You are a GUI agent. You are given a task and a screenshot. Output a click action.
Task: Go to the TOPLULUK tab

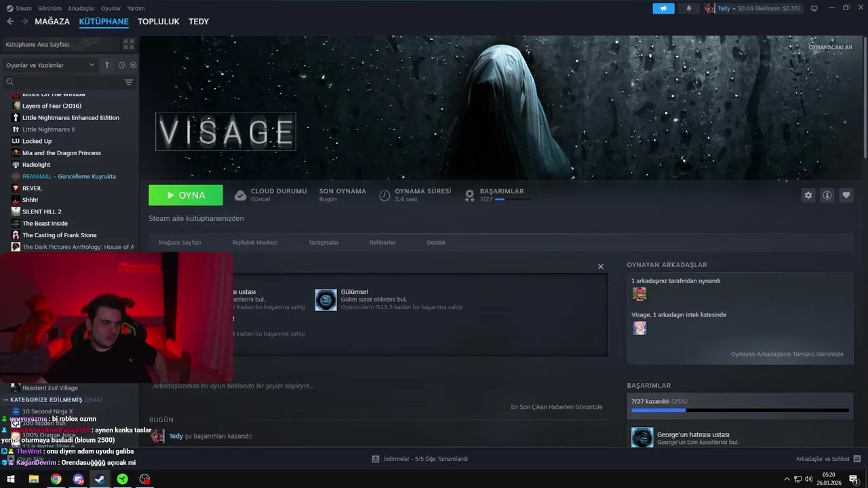tap(159, 22)
